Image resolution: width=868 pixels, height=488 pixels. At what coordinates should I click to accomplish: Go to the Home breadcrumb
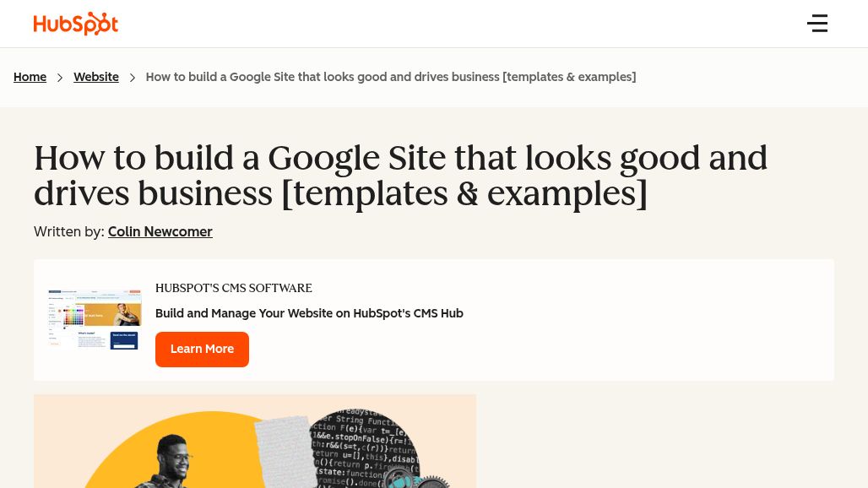[x=30, y=77]
